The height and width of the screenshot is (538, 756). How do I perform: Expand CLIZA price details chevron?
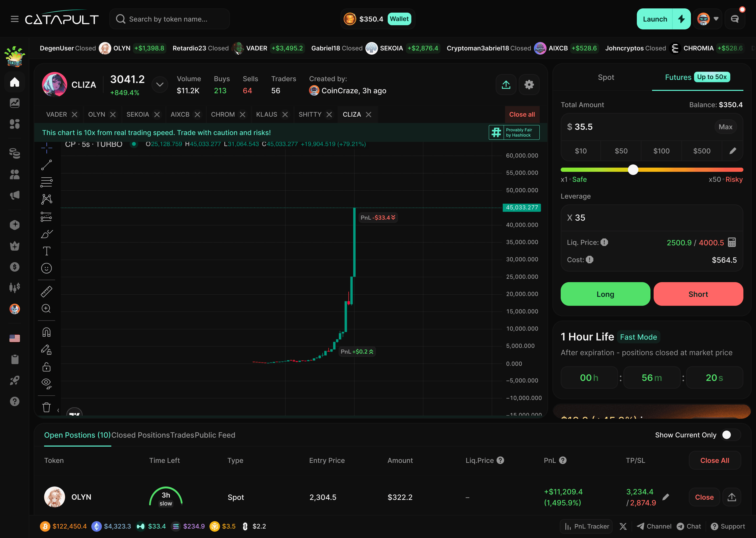[x=160, y=85]
